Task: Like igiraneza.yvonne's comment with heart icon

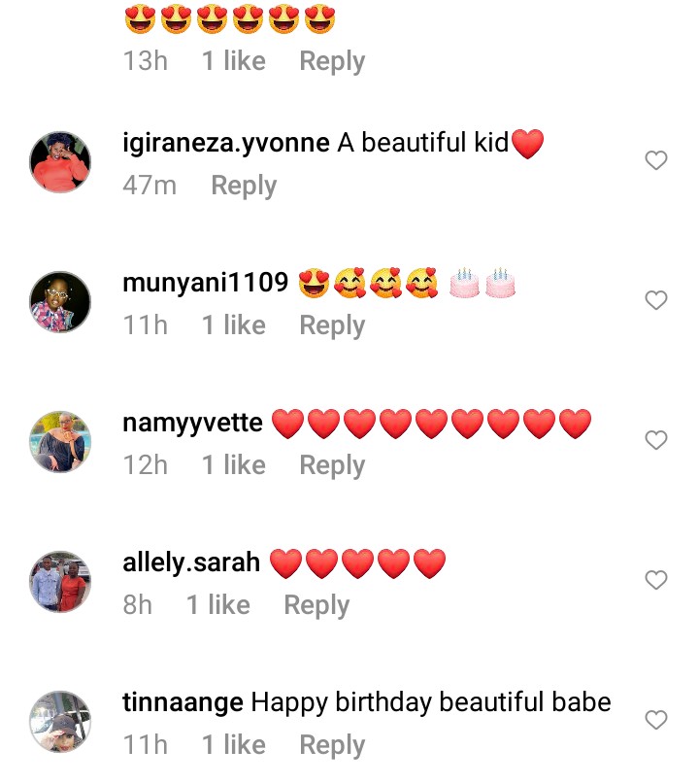Action: [x=656, y=160]
